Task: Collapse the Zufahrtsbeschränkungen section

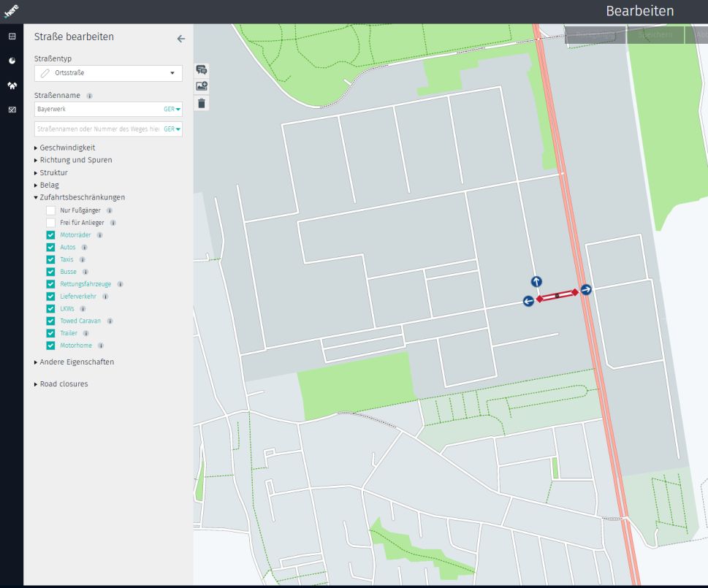Action: coord(82,197)
